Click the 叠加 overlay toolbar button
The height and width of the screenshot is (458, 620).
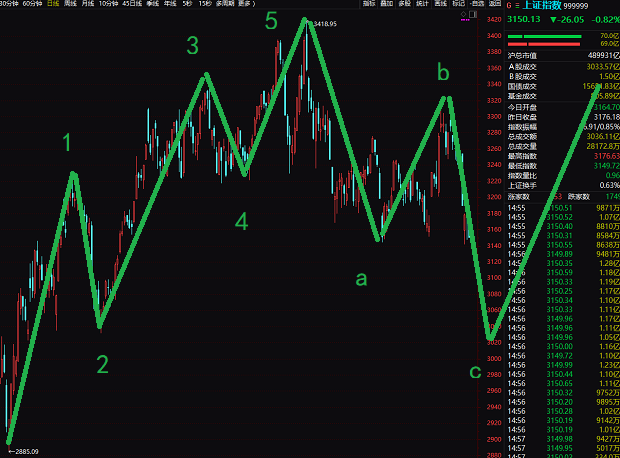[x=386, y=4]
